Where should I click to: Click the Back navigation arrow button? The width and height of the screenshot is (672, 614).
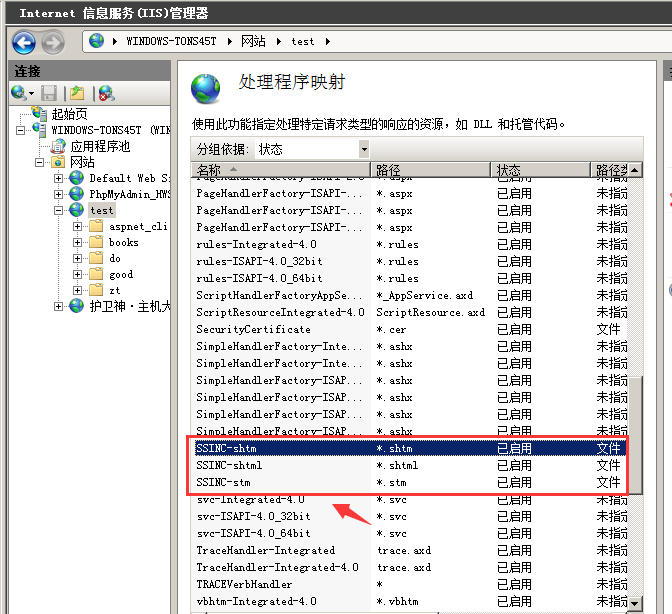(24, 42)
